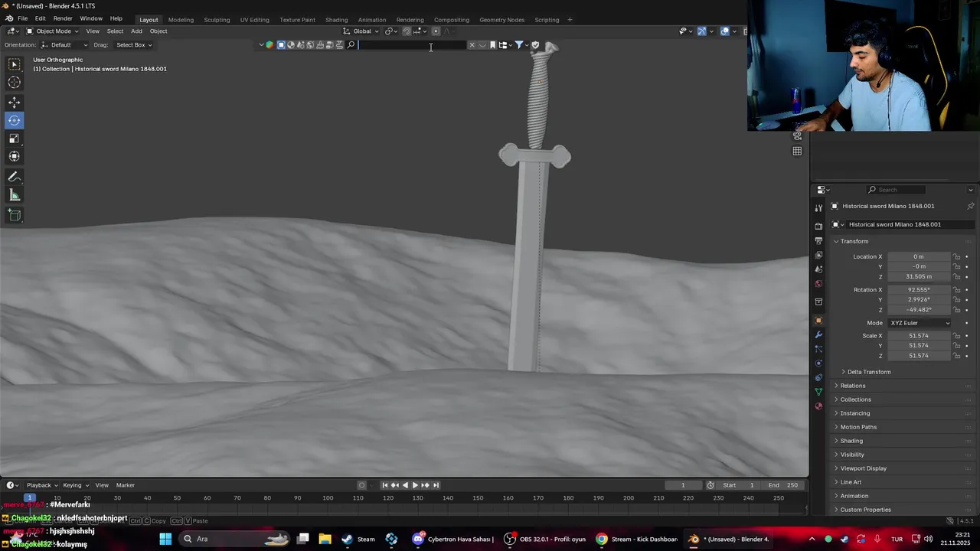Toggle lock on Scale X
The height and width of the screenshot is (551, 980).
(x=956, y=336)
